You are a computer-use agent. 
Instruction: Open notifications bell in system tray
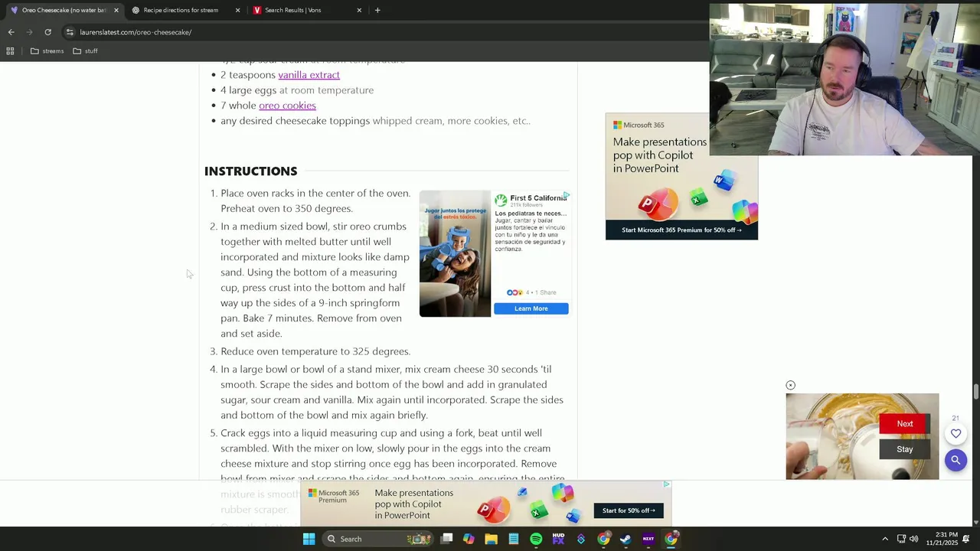966,539
